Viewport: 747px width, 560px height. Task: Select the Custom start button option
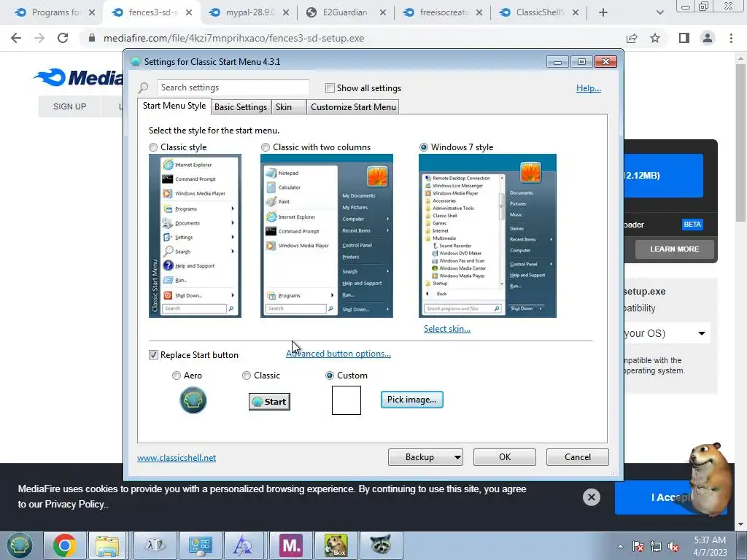[x=329, y=376]
